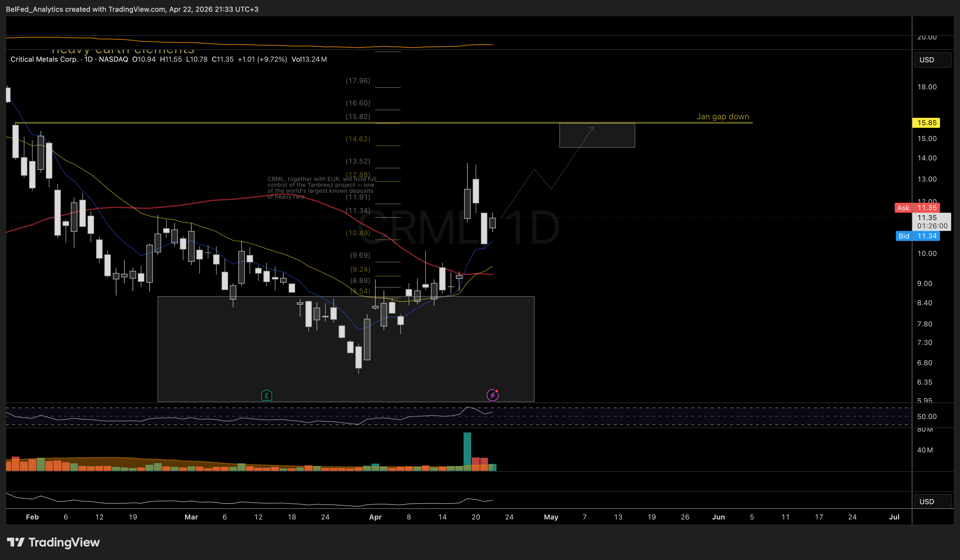This screenshot has width=960, height=560.
Task: Click the Vol 13.24 M value
Action: point(309,59)
